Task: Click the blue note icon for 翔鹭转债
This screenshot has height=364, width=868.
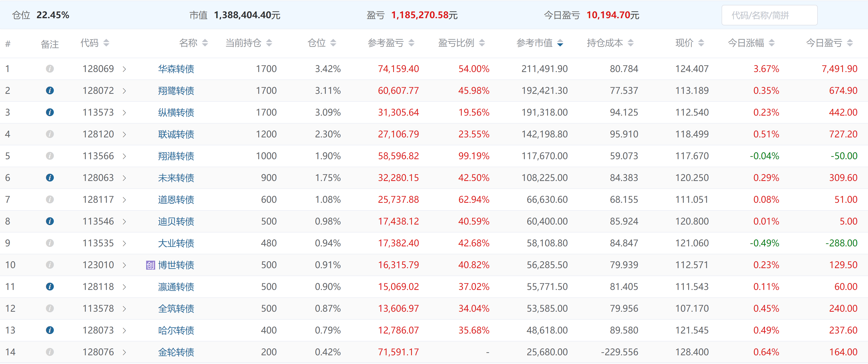Action: point(50,90)
